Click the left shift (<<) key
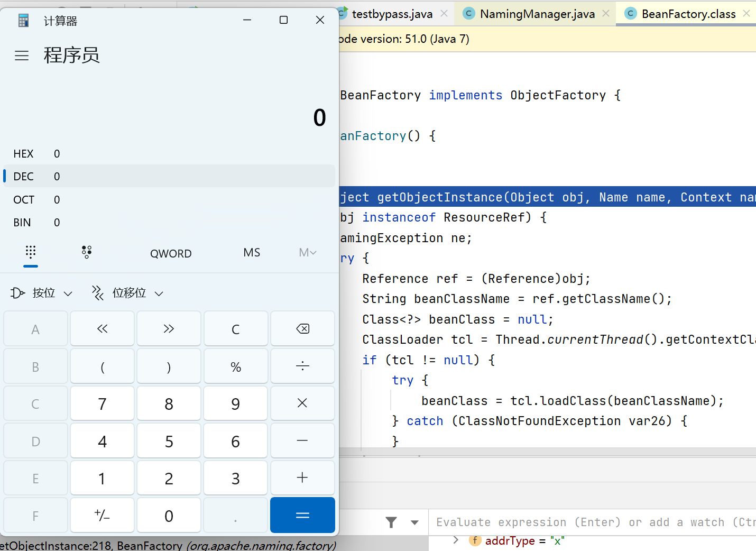Image resolution: width=756 pixels, height=551 pixels. coord(102,329)
